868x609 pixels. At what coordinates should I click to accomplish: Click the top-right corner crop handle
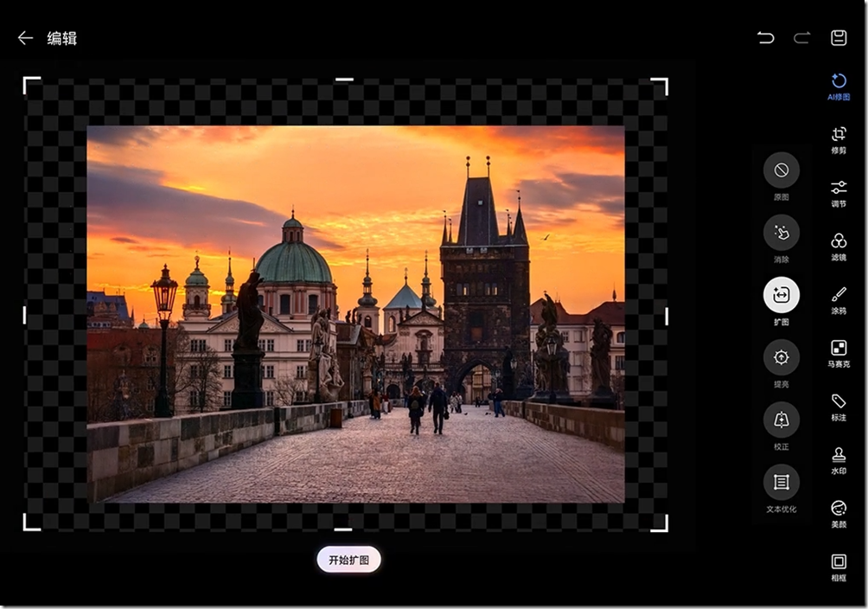(660, 87)
